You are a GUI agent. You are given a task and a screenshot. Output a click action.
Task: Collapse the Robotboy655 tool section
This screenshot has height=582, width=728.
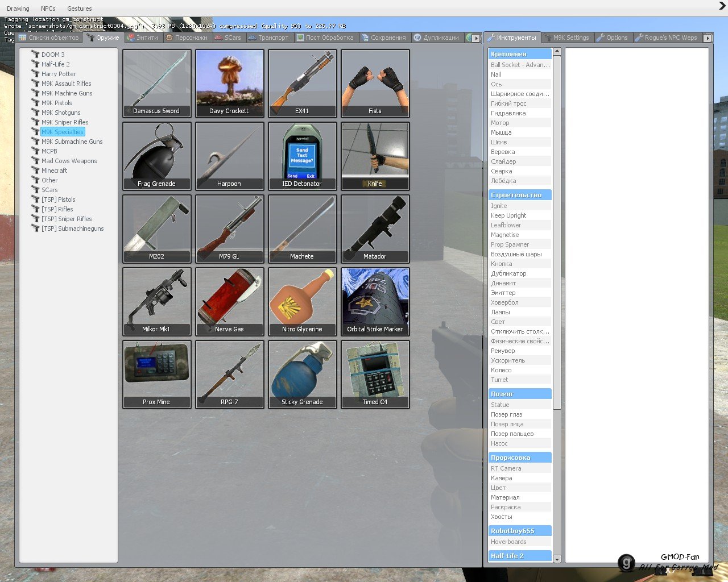point(520,531)
